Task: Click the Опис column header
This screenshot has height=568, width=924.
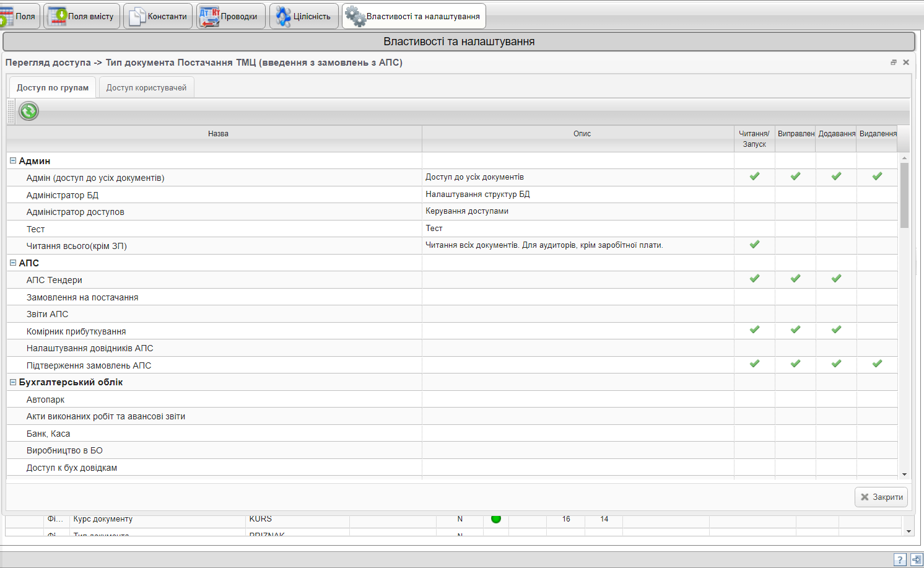Action: [578, 139]
